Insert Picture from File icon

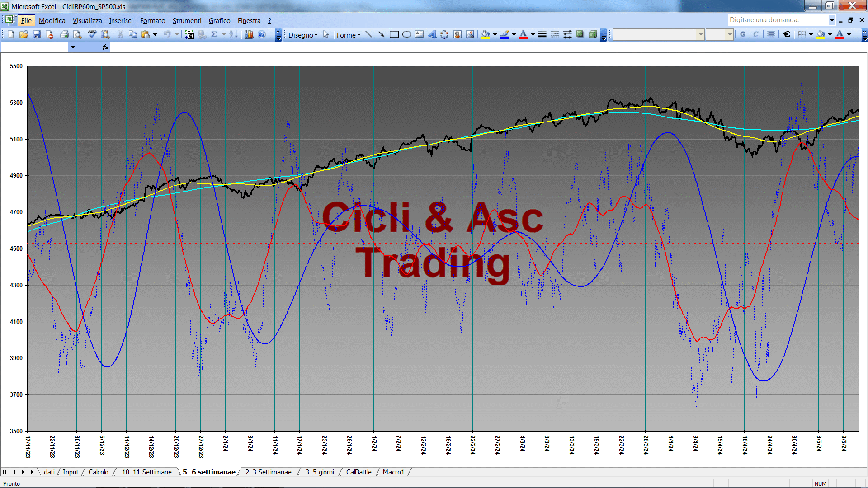point(470,34)
